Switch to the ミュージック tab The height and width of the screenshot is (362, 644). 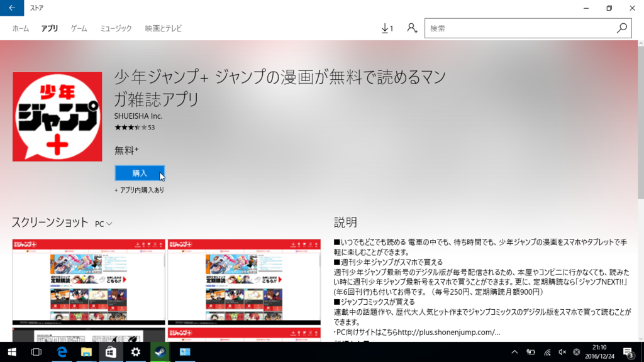coord(116,28)
